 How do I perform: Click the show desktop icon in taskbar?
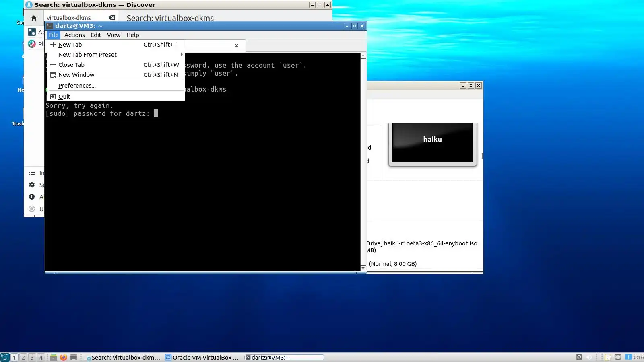[x=74, y=357]
